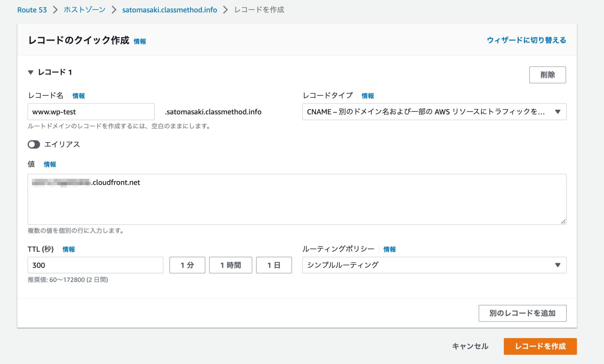Collapse レコード 1 section
The image size is (604, 364).
[x=30, y=73]
